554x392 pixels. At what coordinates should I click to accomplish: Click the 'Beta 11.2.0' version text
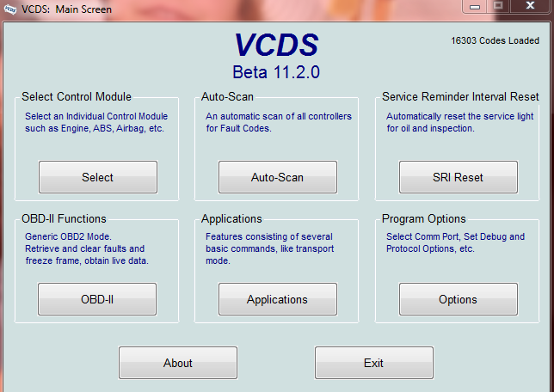[276, 72]
